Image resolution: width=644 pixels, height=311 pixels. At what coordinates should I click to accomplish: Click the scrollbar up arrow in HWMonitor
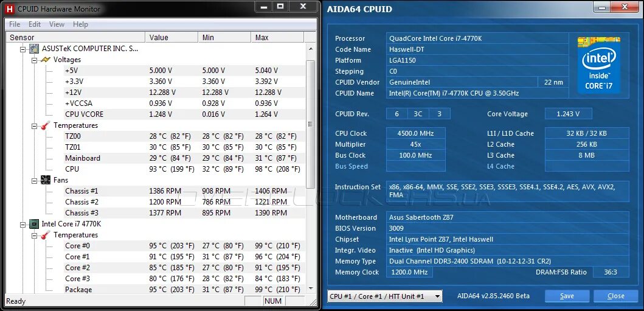pyautogui.click(x=311, y=49)
